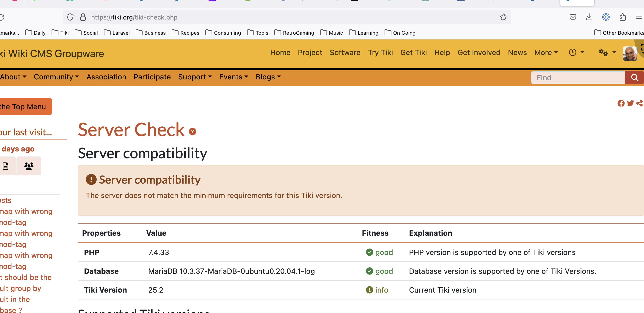
Task: Expand the Support dropdown menu
Action: click(195, 77)
